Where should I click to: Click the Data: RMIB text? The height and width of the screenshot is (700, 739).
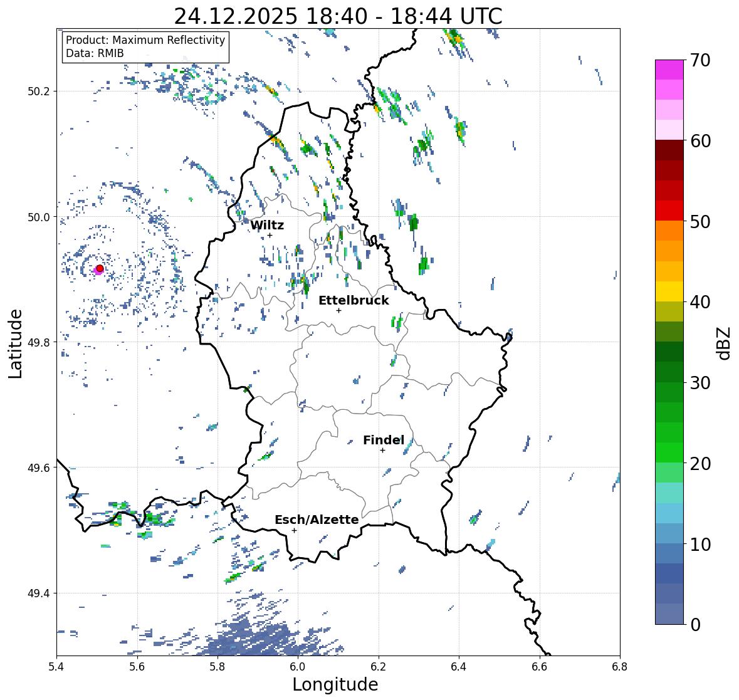coord(95,53)
